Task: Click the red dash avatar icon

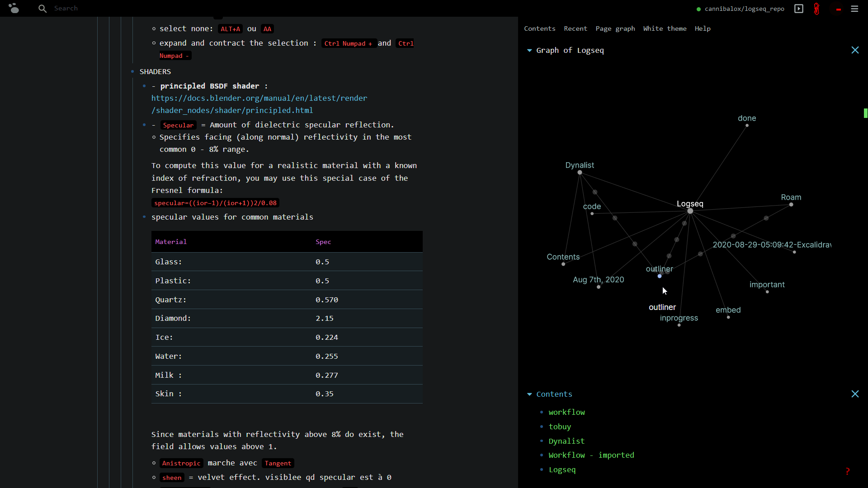Action: pyautogui.click(x=838, y=9)
